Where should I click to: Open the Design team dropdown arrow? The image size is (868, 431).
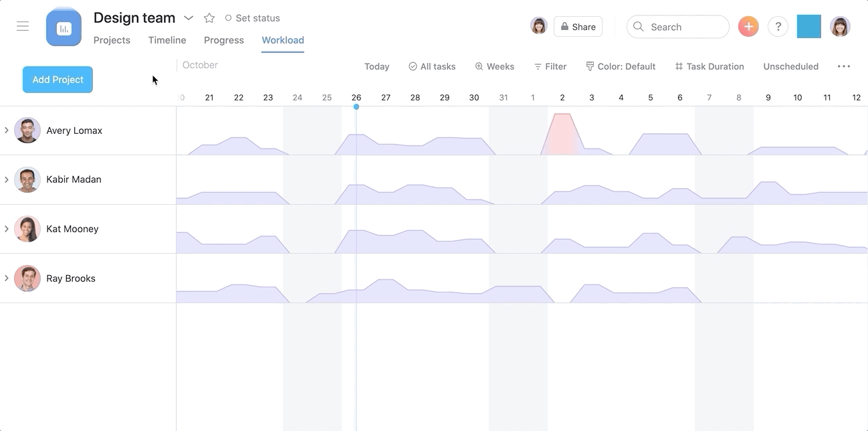tap(189, 18)
